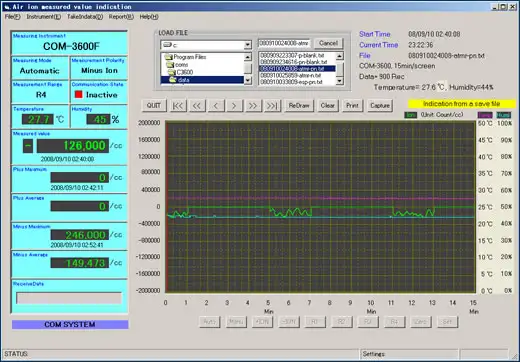Image resolution: width=520 pixels, height=362 pixels.
Task: Click the temperature 27.7 readout
Action: pos(37,119)
